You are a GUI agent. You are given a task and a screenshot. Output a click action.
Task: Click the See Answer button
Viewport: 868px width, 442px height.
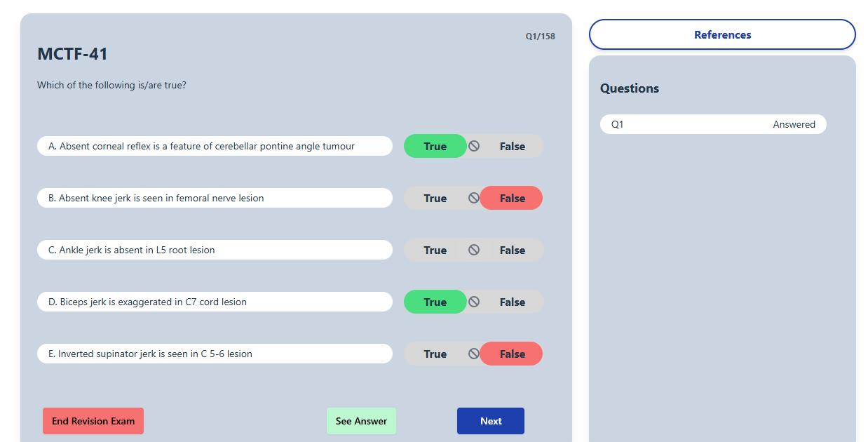click(x=361, y=421)
